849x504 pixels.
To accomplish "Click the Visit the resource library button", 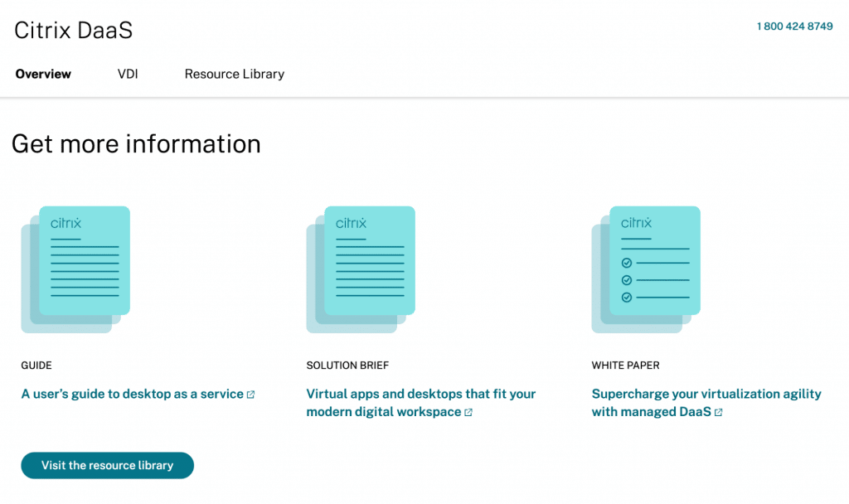I will (107, 466).
